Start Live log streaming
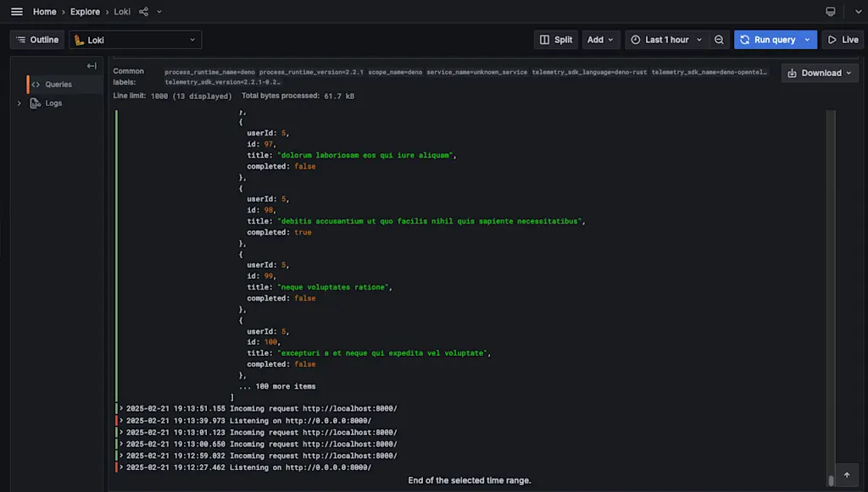This screenshot has height=492, width=868. pos(843,40)
